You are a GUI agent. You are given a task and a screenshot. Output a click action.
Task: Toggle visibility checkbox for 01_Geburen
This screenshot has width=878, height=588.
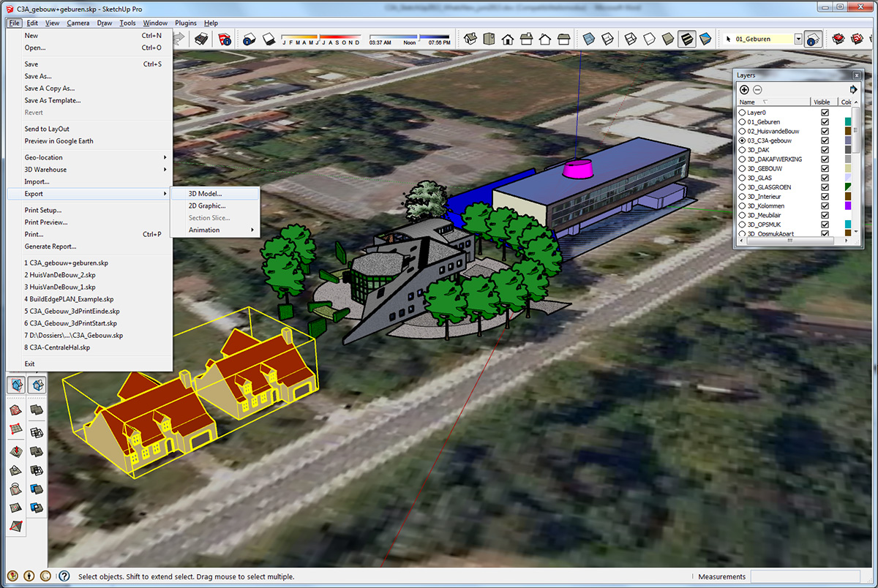(x=825, y=122)
